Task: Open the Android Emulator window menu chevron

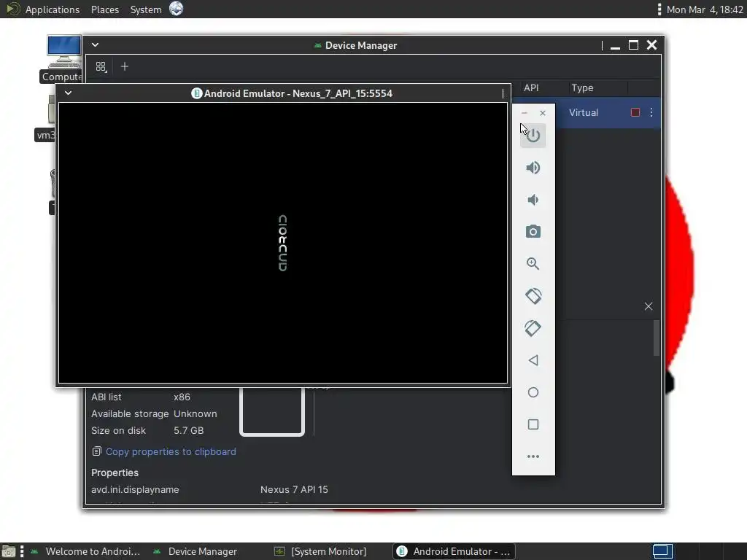Action: [x=68, y=93]
